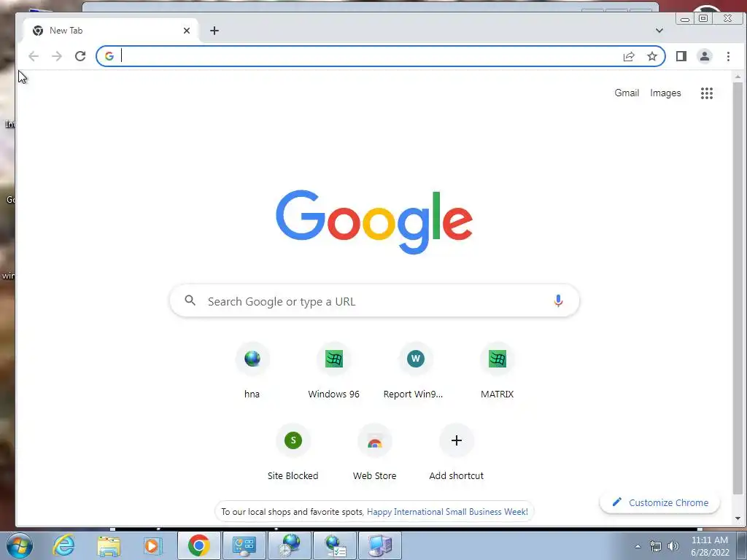This screenshot has width=747, height=560.
Task: Open the profile avatar menu
Action: pos(705,56)
